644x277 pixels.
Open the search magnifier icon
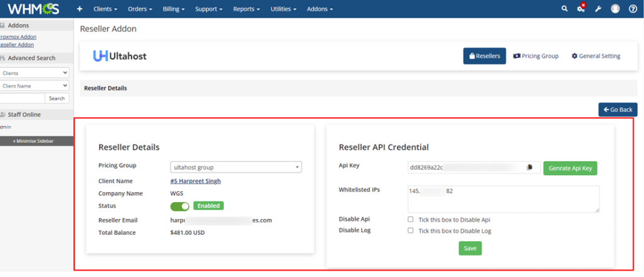point(564,9)
